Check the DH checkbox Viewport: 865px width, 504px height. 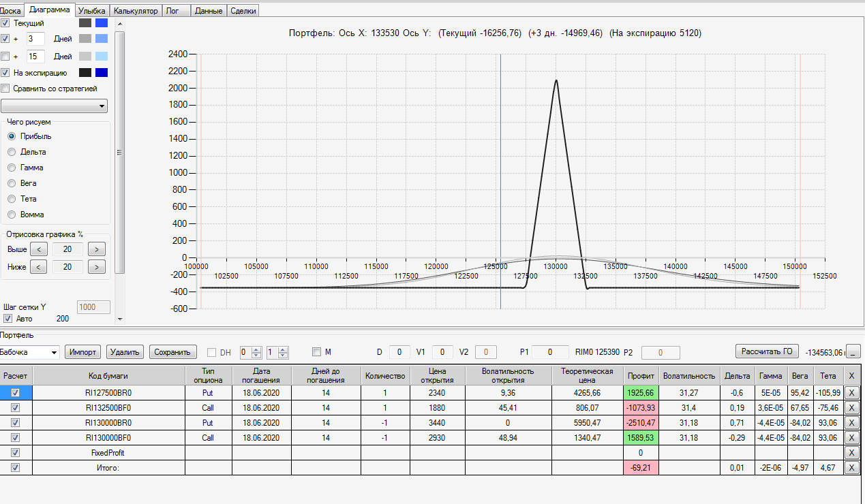tap(211, 352)
